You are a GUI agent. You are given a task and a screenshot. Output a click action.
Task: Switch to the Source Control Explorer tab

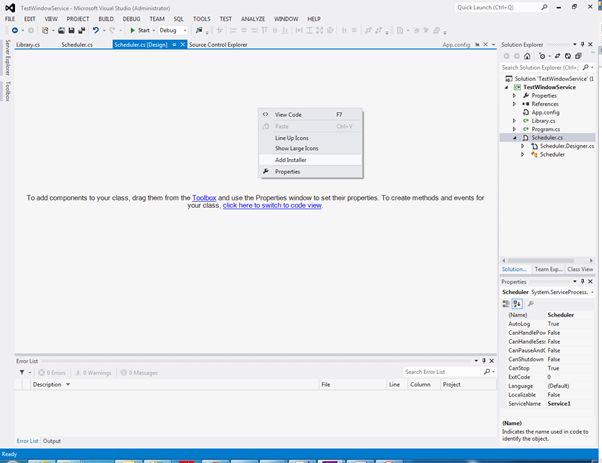pos(218,45)
